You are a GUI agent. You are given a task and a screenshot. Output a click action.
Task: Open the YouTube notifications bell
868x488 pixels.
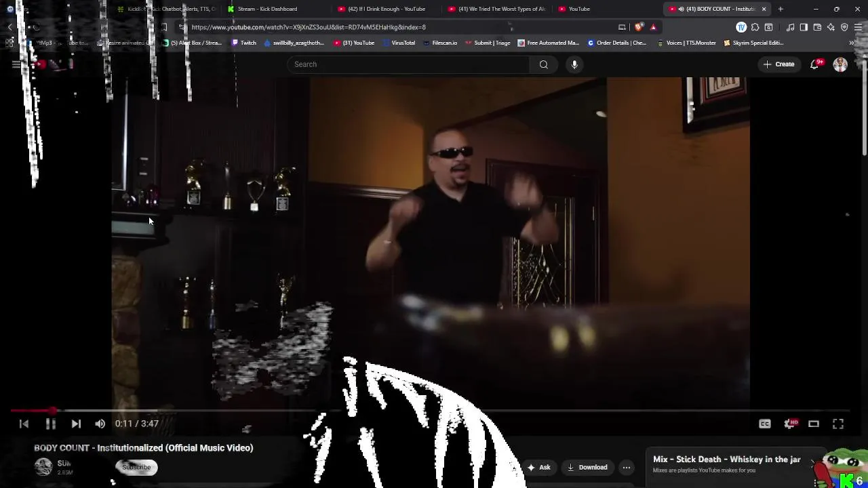(x=815, y=64)
